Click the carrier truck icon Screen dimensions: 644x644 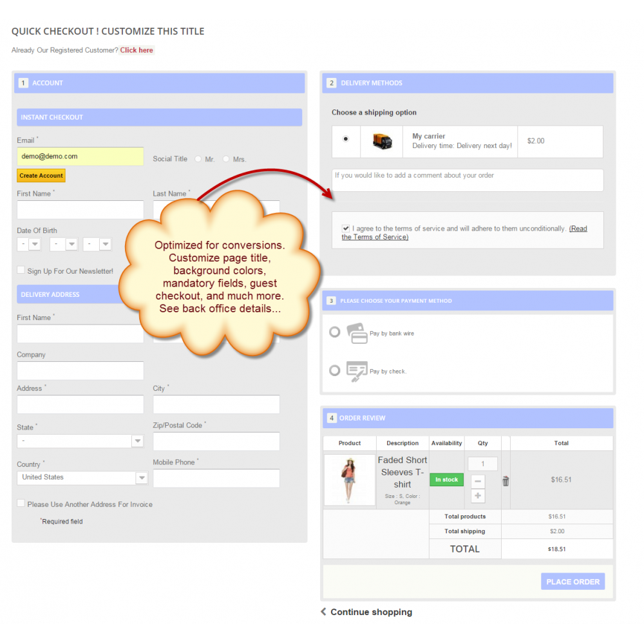point(381,142)
